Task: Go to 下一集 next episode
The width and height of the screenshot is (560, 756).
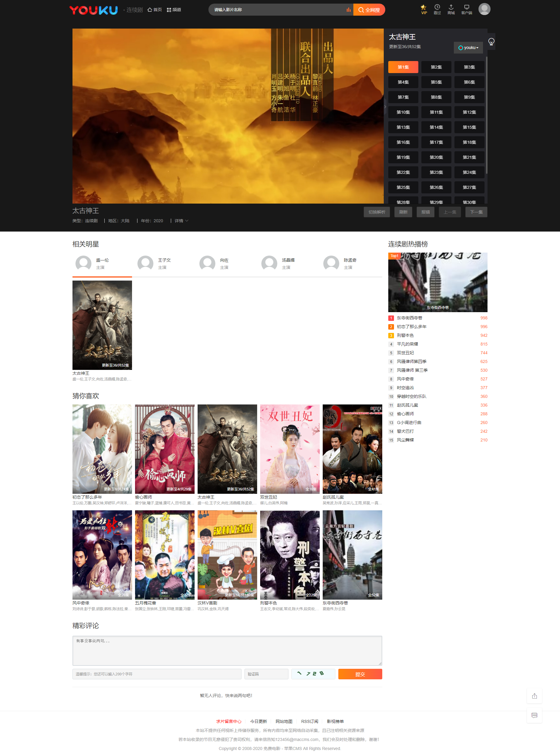Action: [476, 212]
